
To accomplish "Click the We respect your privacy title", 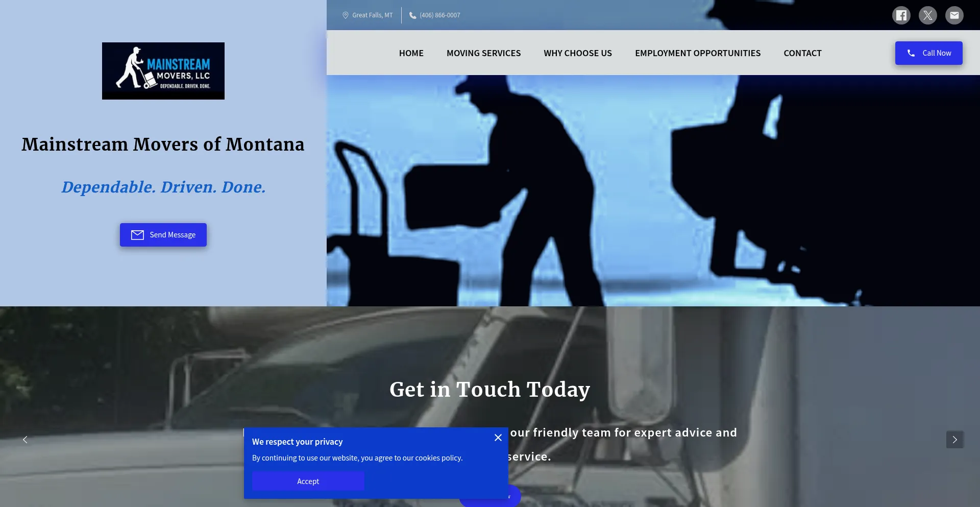I will pyautogui.click(x=298, y=442).
